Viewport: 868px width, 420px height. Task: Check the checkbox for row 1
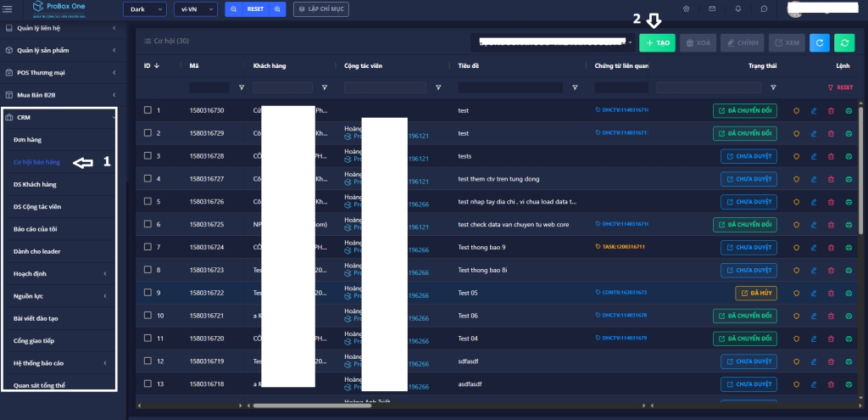[147, 110]
